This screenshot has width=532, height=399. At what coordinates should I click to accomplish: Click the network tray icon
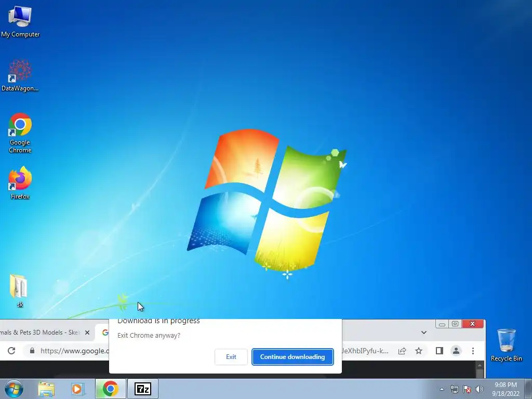pos(454,389)
